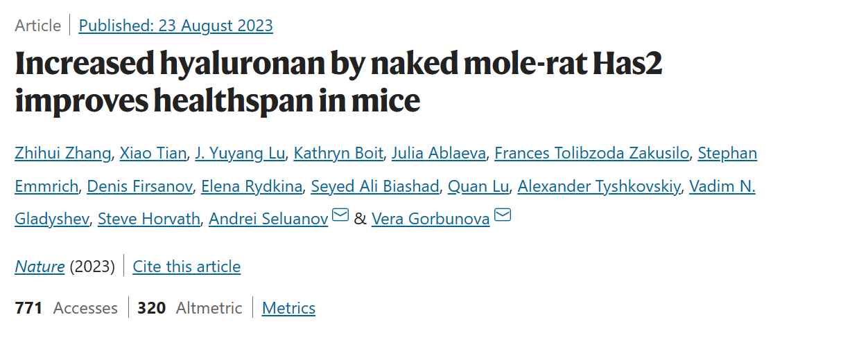The image size is (868, 342).
Task: Open Andrei Seluanov author name link
Action: [x=268, y=219]
